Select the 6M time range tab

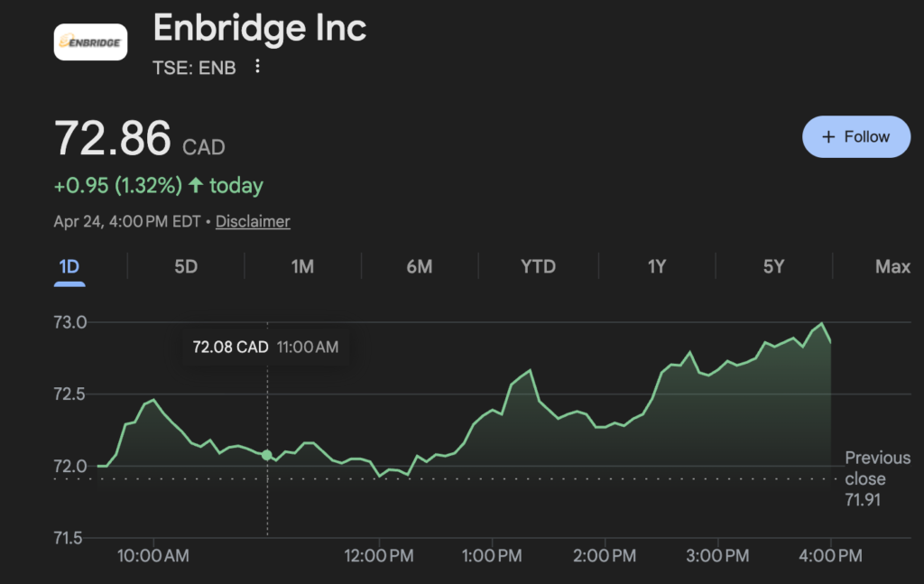[420, 267]
